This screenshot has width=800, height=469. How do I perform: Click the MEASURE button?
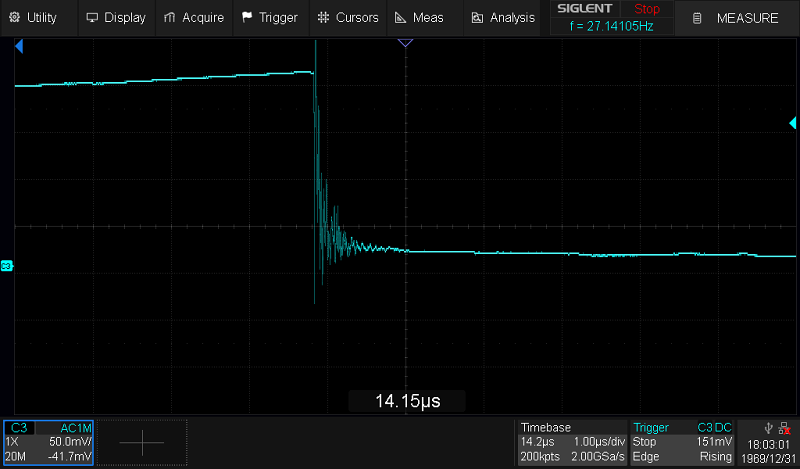737,18
